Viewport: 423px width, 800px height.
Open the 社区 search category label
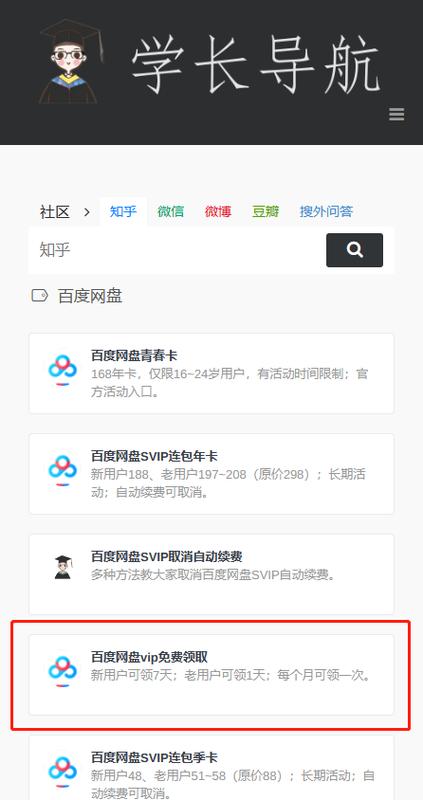click(x=55, y=212)
